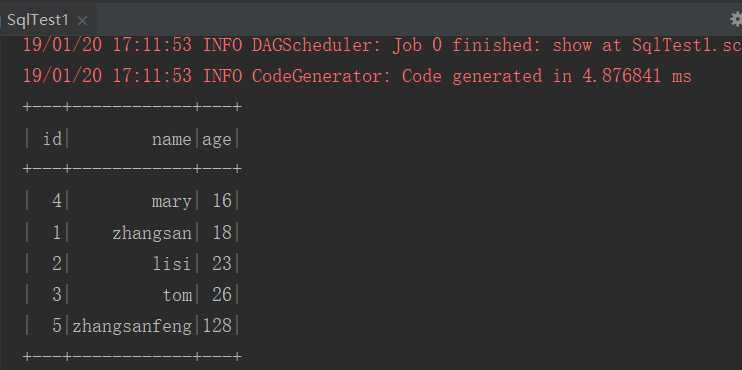742x370 pixels.
Task: Click 'zhangsan' in the output table
Action: [x=152, y=234]
